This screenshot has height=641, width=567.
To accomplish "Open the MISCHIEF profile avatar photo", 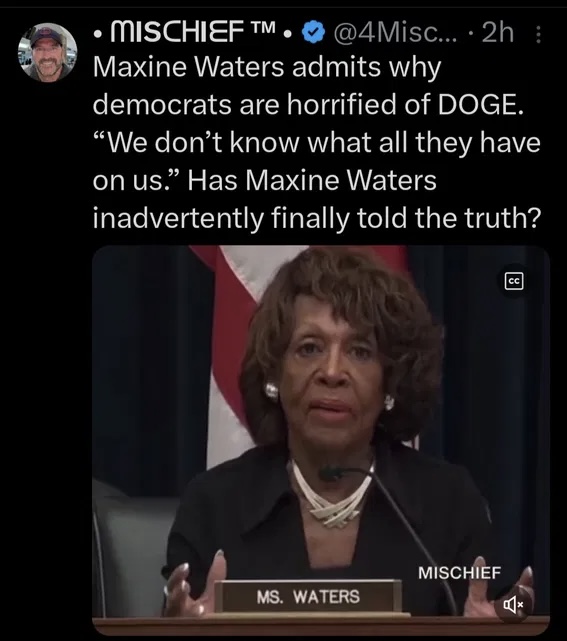I will tap(47, 53).
